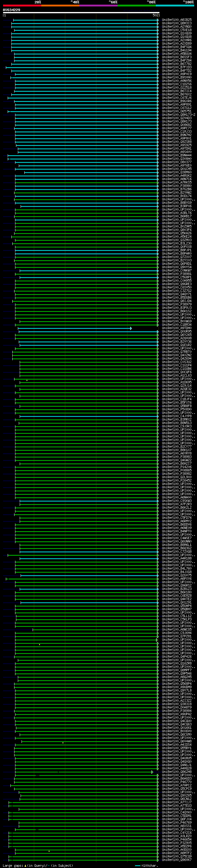Click the AV634229 query sequence title
This screenshot has width=197, height=868.
click(11, 10)
